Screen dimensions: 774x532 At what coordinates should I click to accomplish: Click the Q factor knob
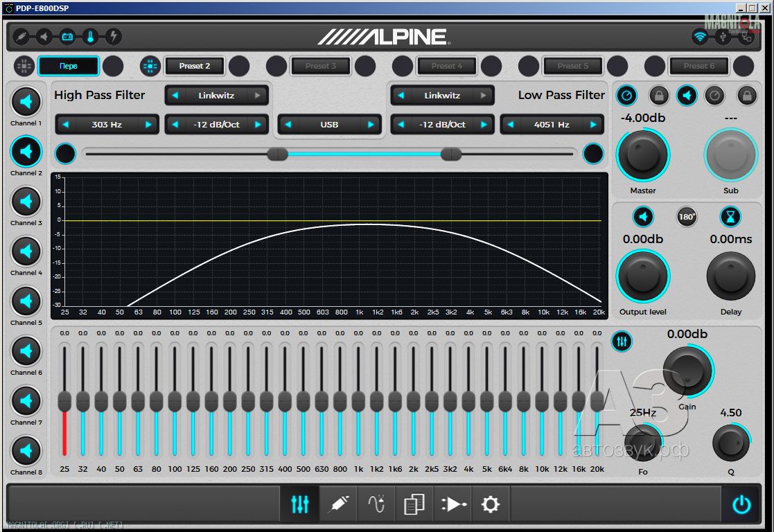point(730,443)
